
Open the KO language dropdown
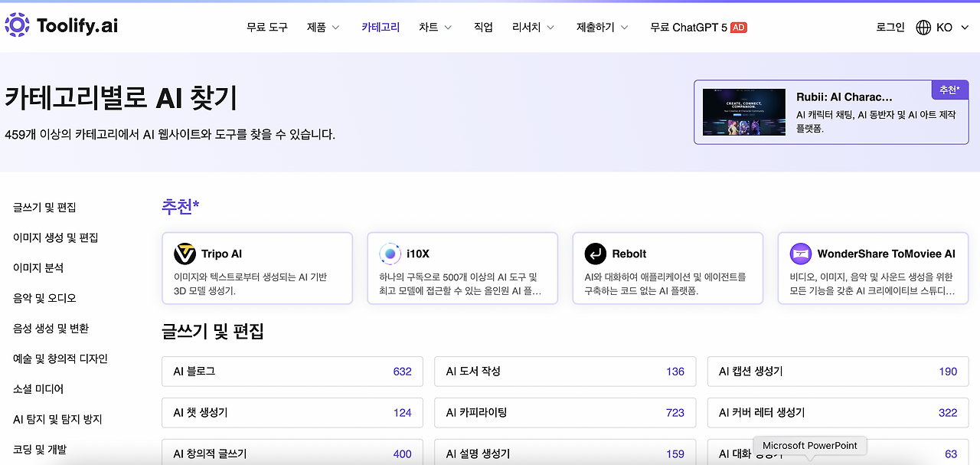(x=952, y=27)
